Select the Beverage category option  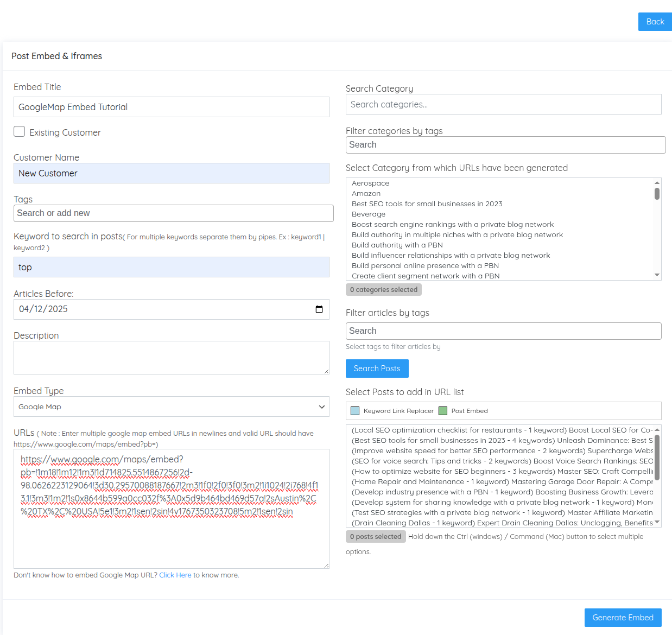(369, 214)
